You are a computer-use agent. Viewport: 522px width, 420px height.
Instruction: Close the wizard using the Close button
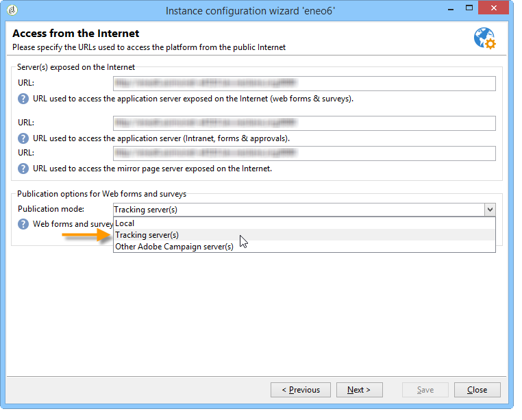477,390
